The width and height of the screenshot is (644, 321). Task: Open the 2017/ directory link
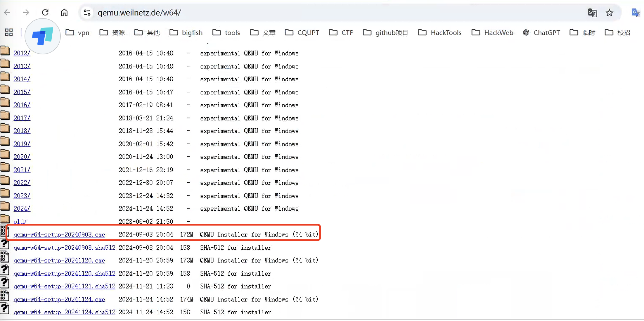(x=22, y=118)
